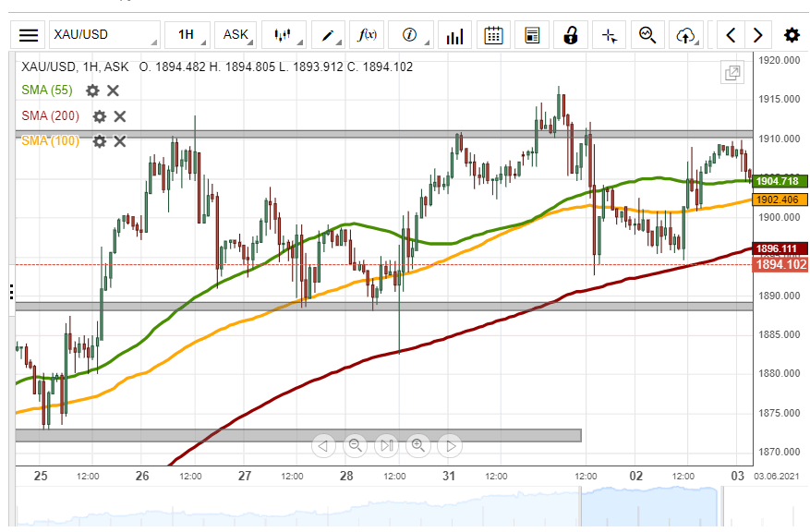810x532 pixels.
Task: Select the pencil drawing tool
Action: 328,35
